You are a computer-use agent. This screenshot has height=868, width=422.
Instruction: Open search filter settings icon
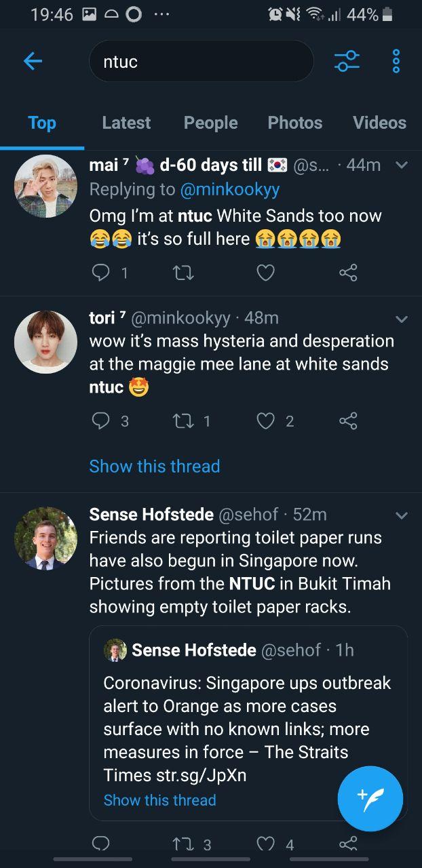(347, 62)
